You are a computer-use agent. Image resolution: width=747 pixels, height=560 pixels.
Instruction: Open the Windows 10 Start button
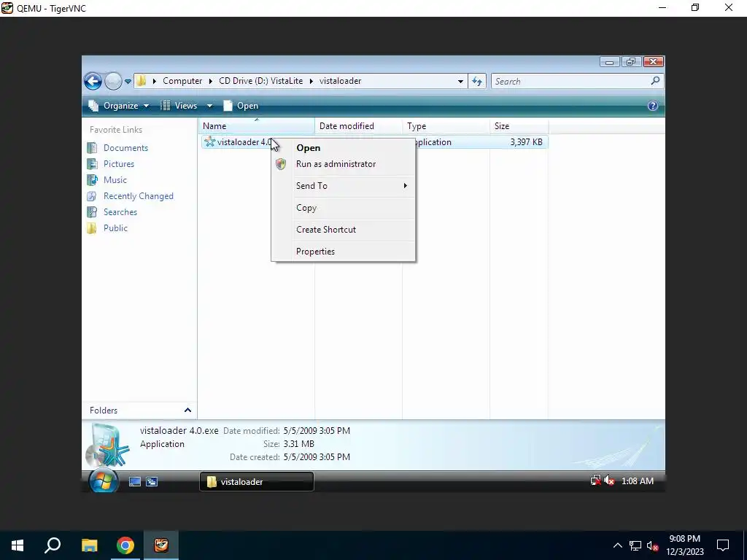point(18,545)
